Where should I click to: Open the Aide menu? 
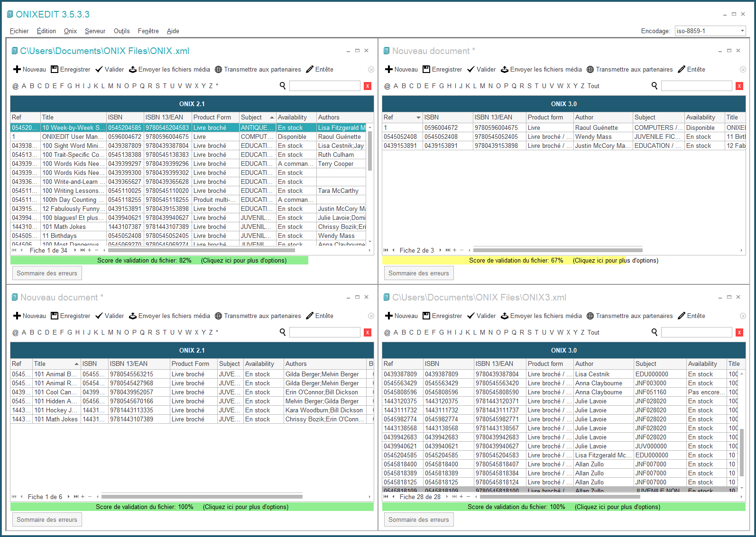coord(173,31)
